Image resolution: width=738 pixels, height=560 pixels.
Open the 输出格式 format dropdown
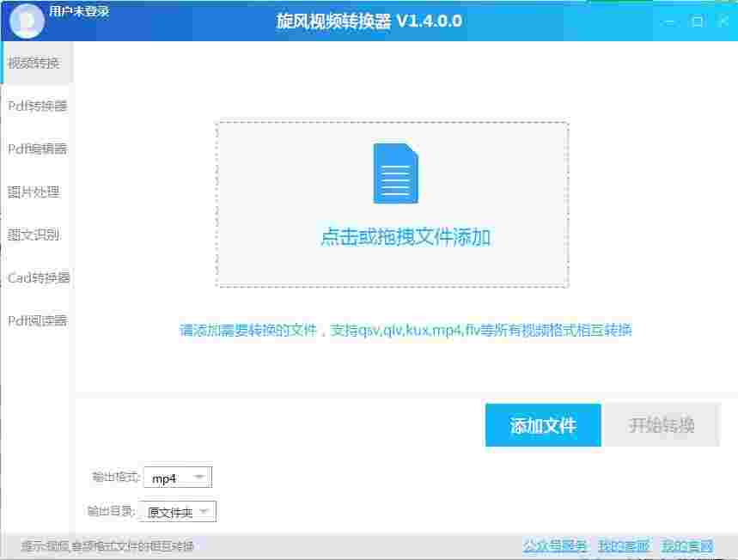tap(178, 477)
